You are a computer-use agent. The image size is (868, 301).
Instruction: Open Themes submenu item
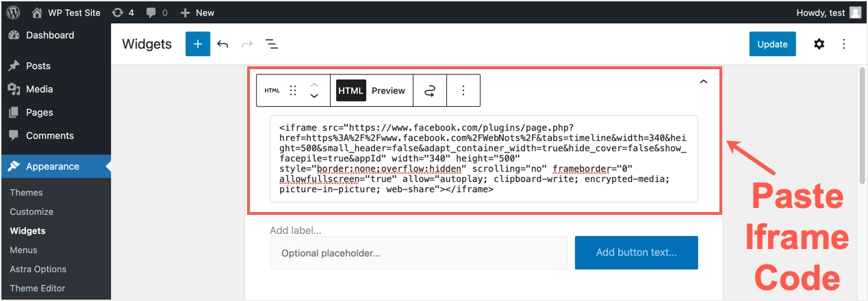pos(26,192)
